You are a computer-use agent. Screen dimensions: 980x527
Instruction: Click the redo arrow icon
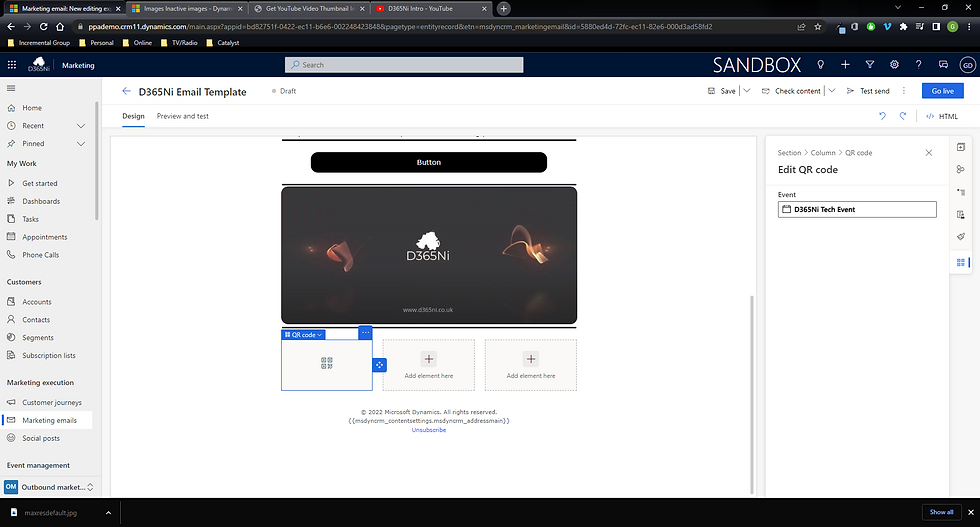point(902,116)
